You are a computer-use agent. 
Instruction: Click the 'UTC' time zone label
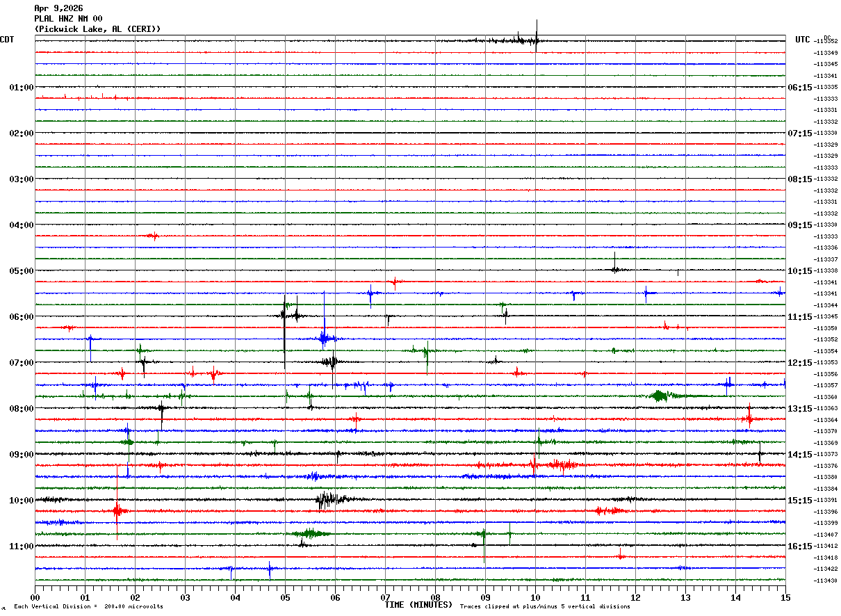pyautogui.click(x=803, y=40)
